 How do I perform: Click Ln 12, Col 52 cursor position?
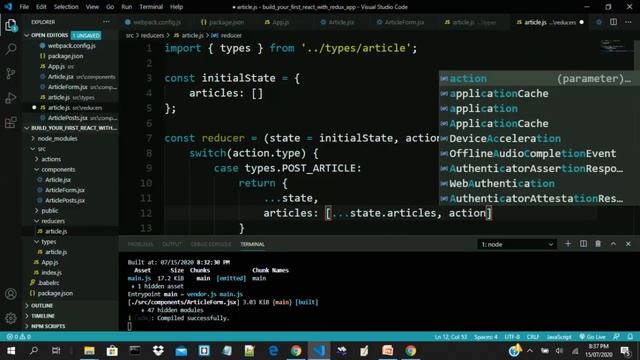tap(451, 337)
